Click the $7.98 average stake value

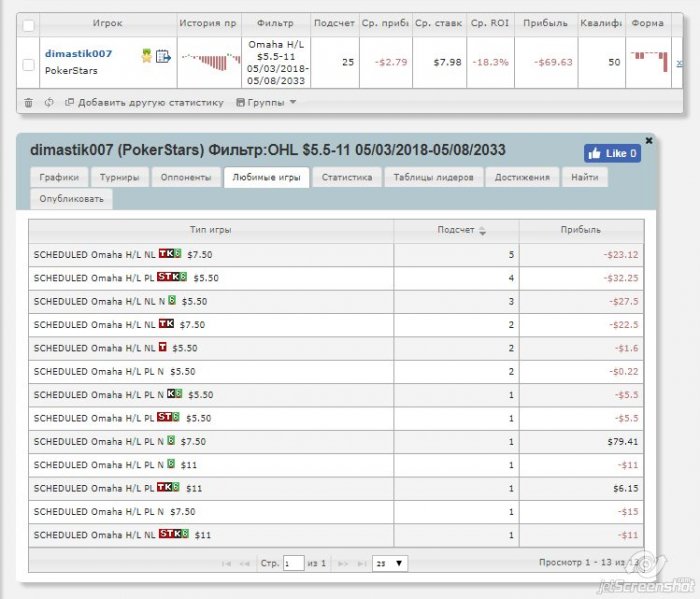pos(447,62)
